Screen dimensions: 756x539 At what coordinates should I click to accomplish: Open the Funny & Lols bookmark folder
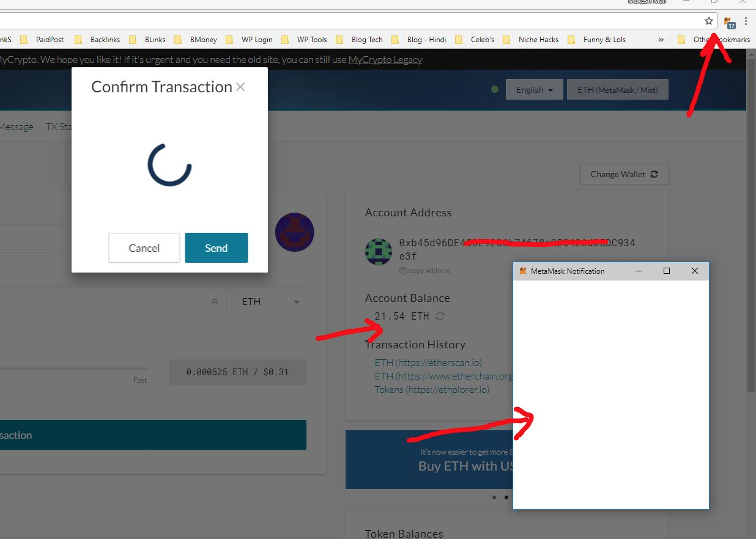point(597,40)
